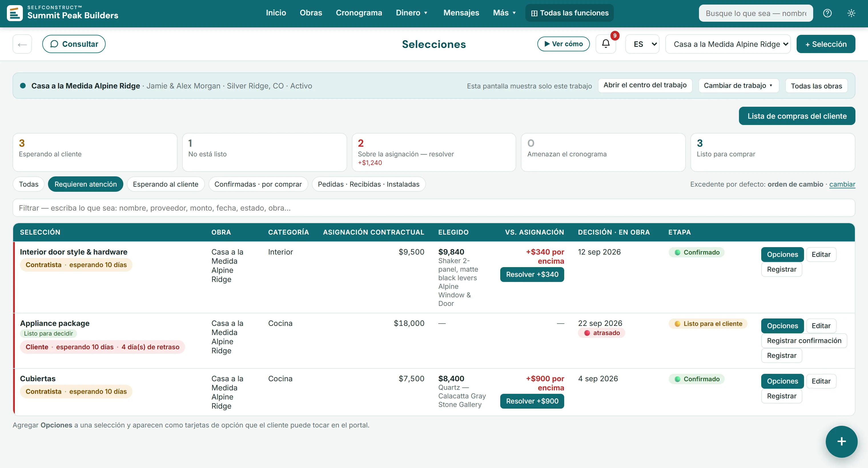Click Resolver +$340 button
The height and width of the screenshot is (468, 868).
point(532,275)
